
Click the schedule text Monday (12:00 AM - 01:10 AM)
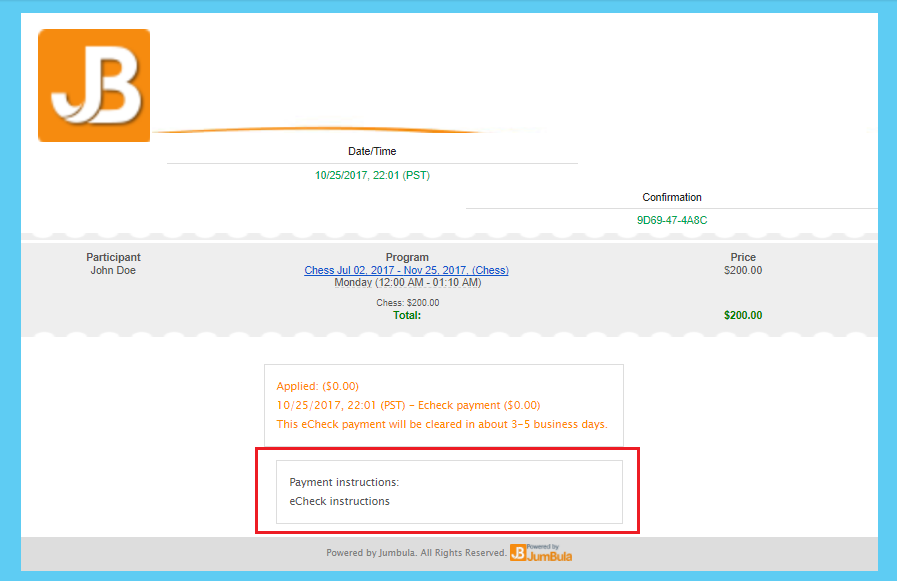pos(407,282)
